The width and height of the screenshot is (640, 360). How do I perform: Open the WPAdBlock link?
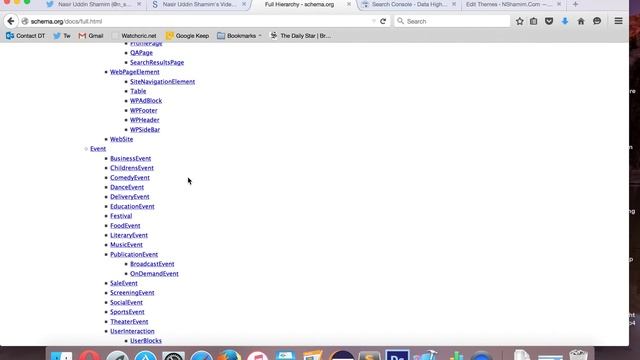tap(146, 101)
